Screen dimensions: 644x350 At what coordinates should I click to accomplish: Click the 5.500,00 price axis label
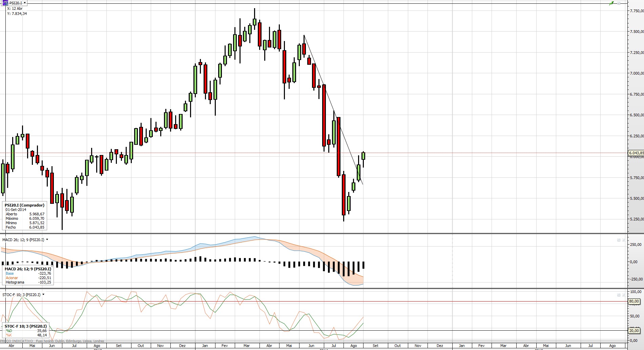coord(637,198)
